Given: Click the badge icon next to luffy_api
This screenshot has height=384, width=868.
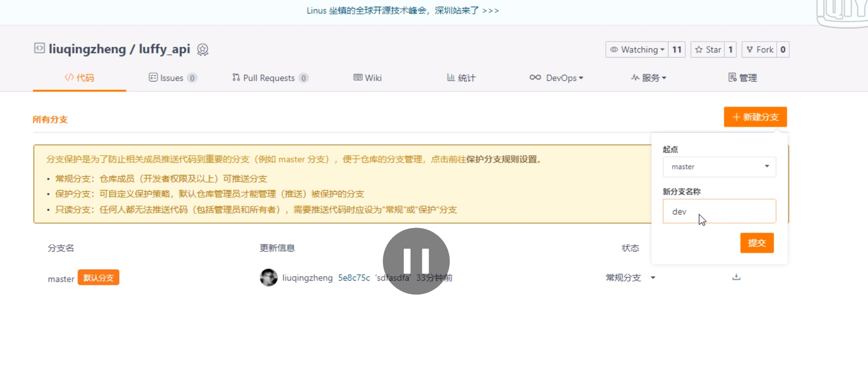Looking at the screenshot, I should [203, 50].
